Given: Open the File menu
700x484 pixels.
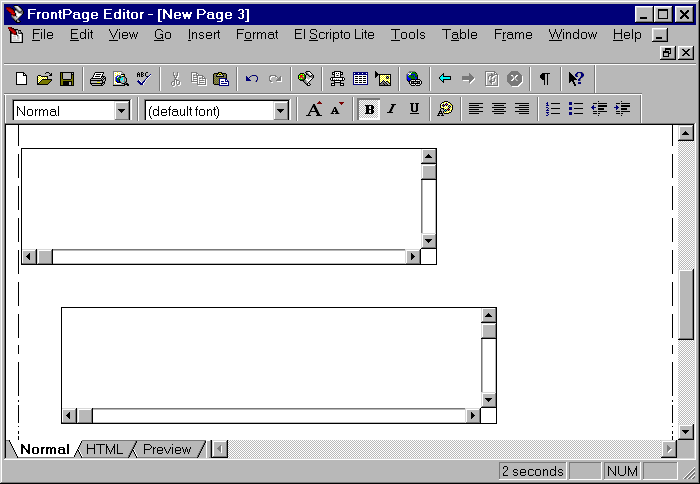Looking at the screenshot, I should (x=42, y=34).
